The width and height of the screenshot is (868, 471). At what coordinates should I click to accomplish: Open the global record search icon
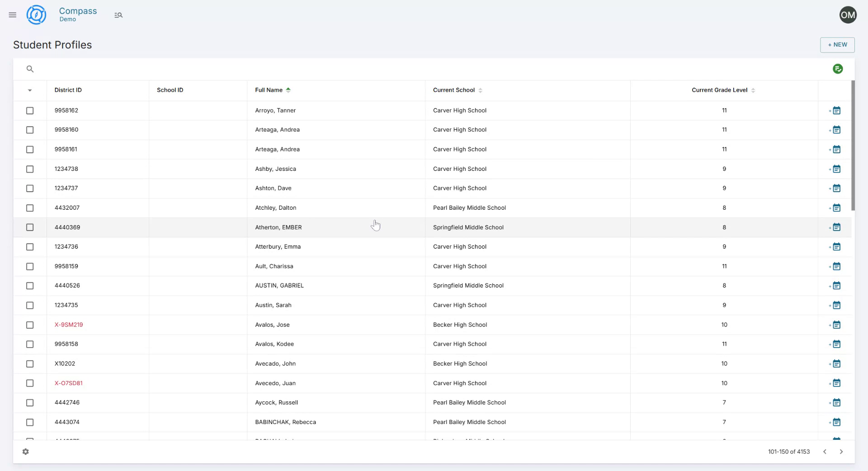click(x=118, y=15)
